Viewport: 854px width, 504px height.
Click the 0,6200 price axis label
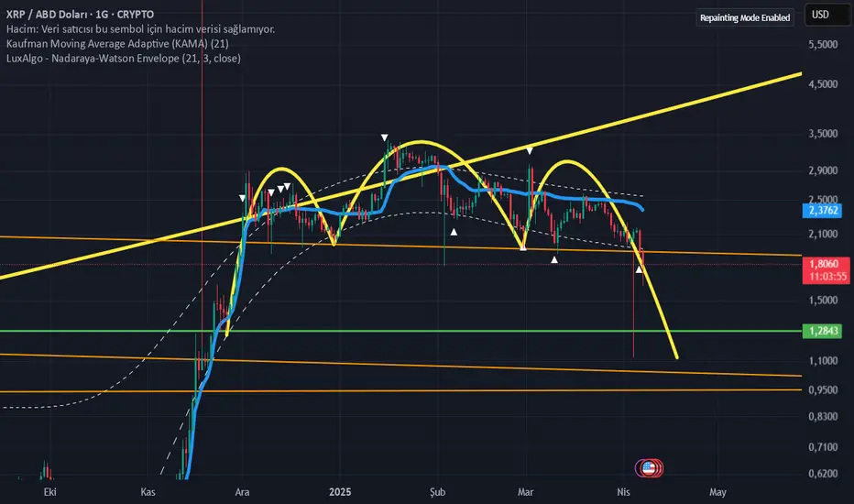tap(823, 474)
